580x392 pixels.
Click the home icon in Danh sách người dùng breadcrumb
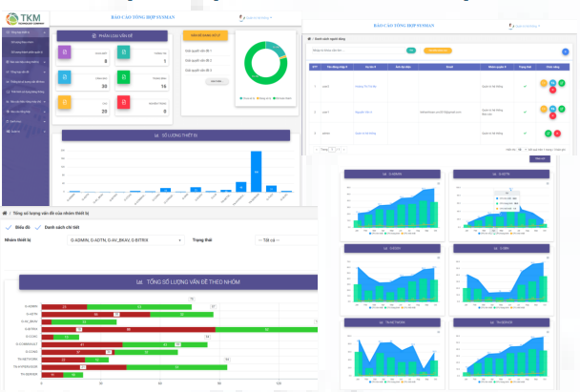point(309,38)
